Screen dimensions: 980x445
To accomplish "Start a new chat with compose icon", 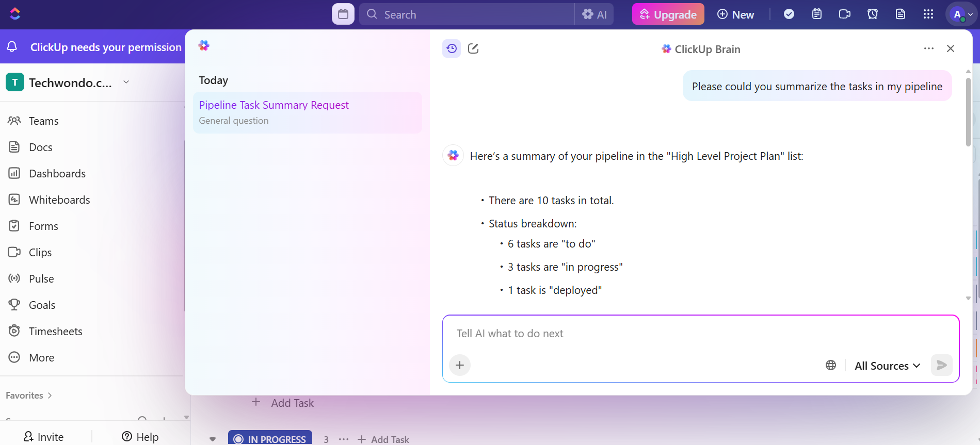I will (473, 48).
